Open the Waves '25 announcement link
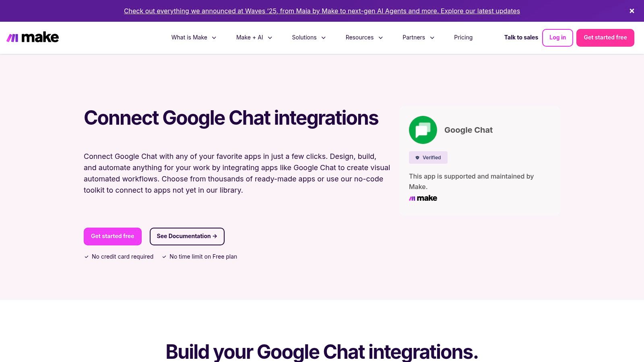Screen dimensions: 644x362 point(322,11)
